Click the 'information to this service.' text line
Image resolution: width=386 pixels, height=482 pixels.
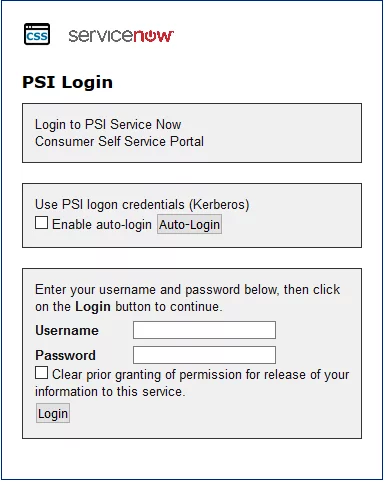click(110, 392)
